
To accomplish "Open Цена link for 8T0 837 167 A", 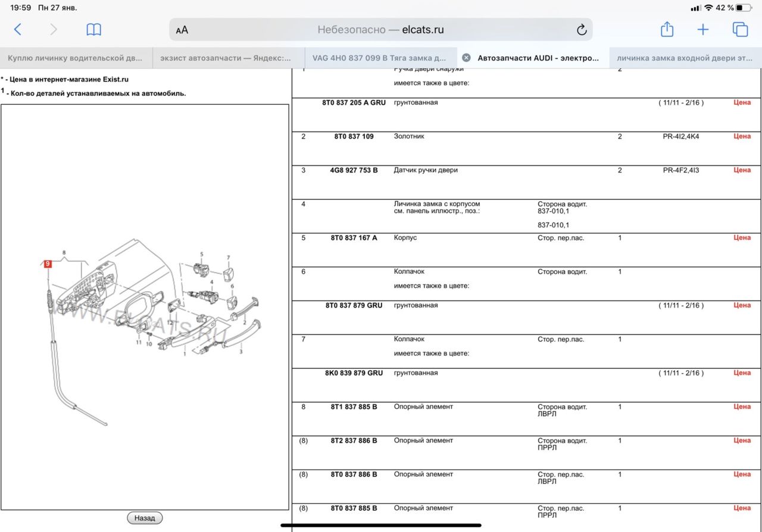I will (742, 237).
